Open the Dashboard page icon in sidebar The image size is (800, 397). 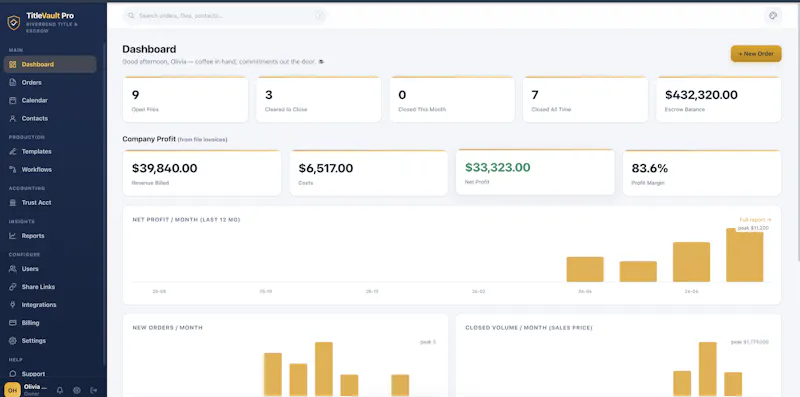tap(13, 64)
